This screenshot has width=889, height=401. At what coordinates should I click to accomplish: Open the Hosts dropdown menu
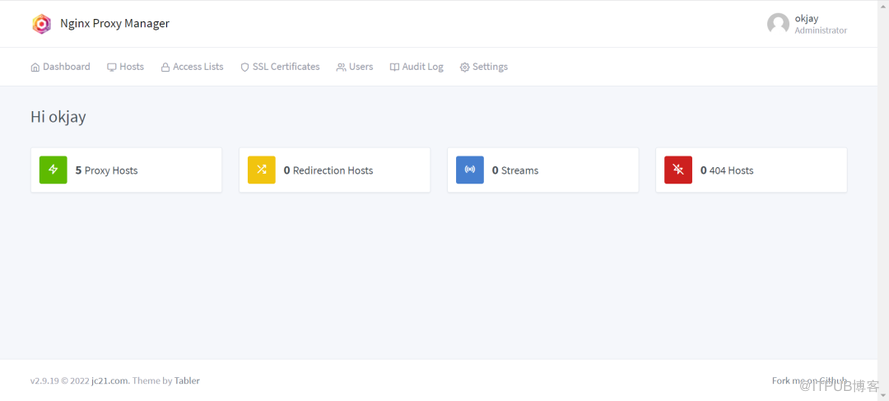126,67
